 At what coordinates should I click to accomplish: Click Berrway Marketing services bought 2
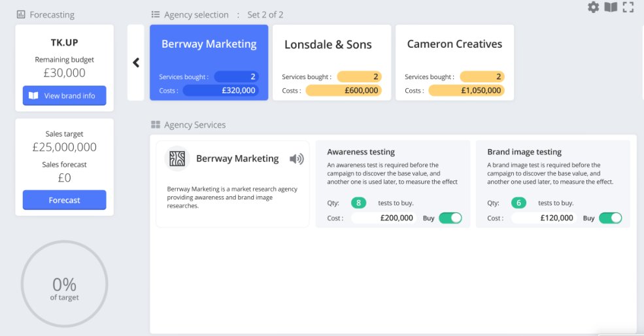click(x=237, y=77)
